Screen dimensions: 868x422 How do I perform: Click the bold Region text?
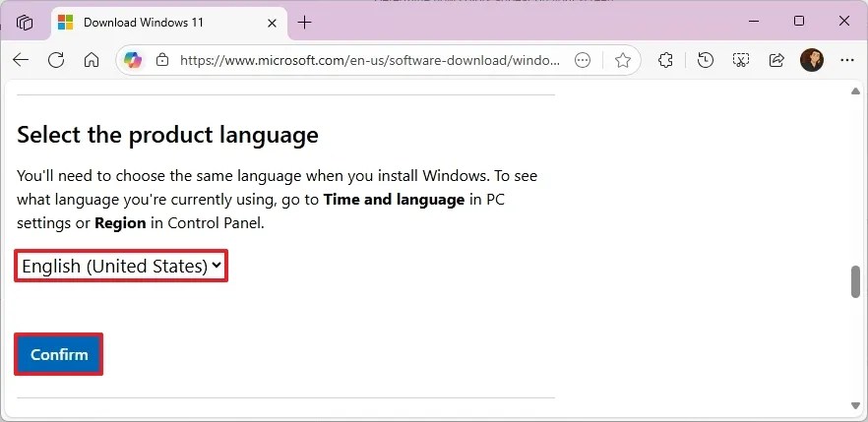click(x=120, y=223)
